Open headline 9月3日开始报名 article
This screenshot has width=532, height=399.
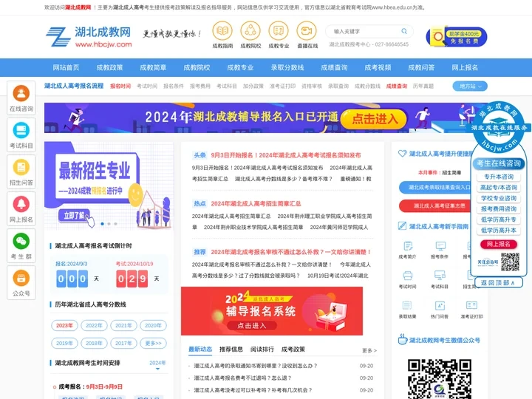pyautogui.click(x=286, y=155)
